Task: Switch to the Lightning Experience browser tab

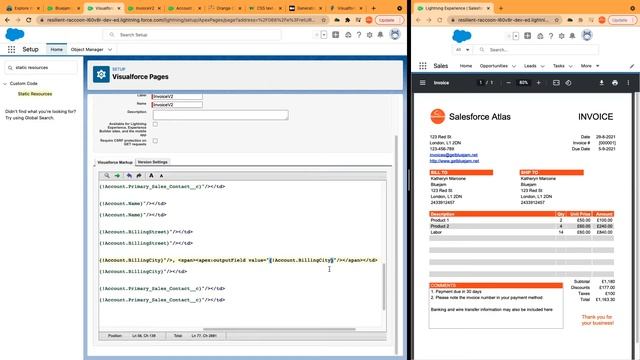Action: pyautogui.click(x=453, y=8)
